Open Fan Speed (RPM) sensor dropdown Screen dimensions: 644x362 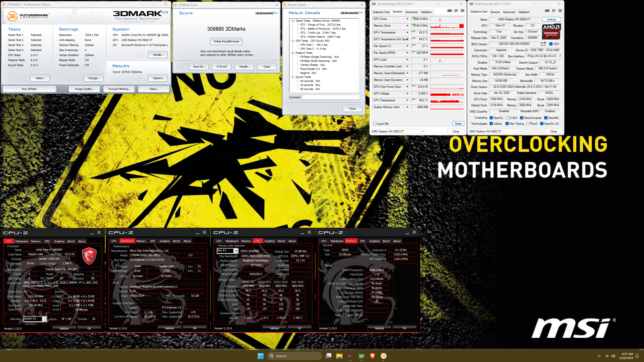pyautogui.click(x=407, y=53)
